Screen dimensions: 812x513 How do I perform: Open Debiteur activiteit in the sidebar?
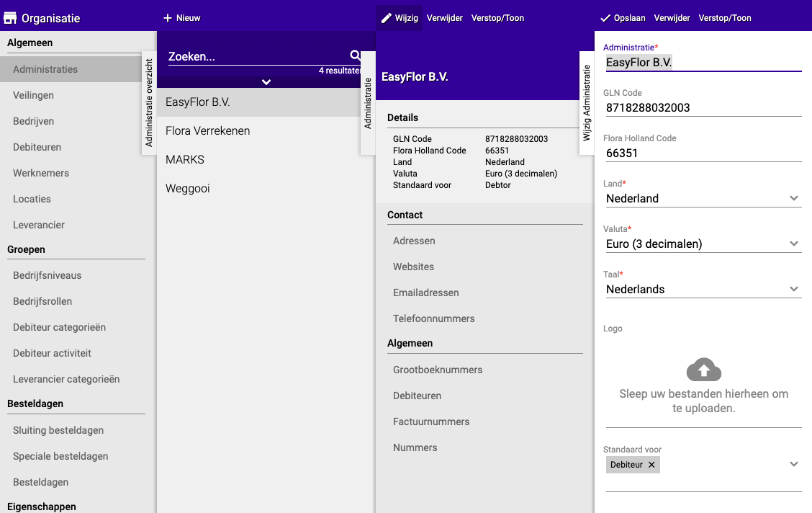tap(53, 353)
